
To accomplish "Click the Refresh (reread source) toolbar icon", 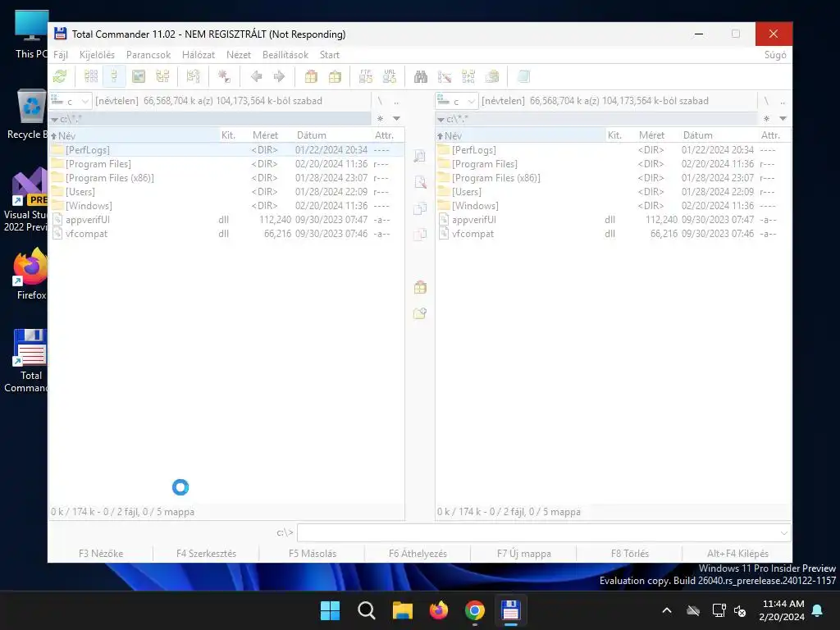I will click(x=60, y=76).
